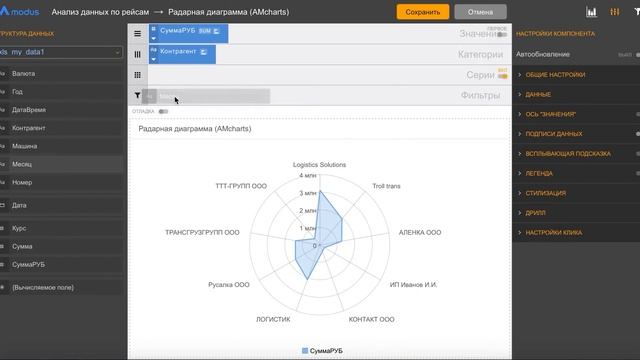The width and height of the screenshot is (640, 360).
Task: Toggle the ЛЕГЕНДА switch
Action: (x=638, y=173)
